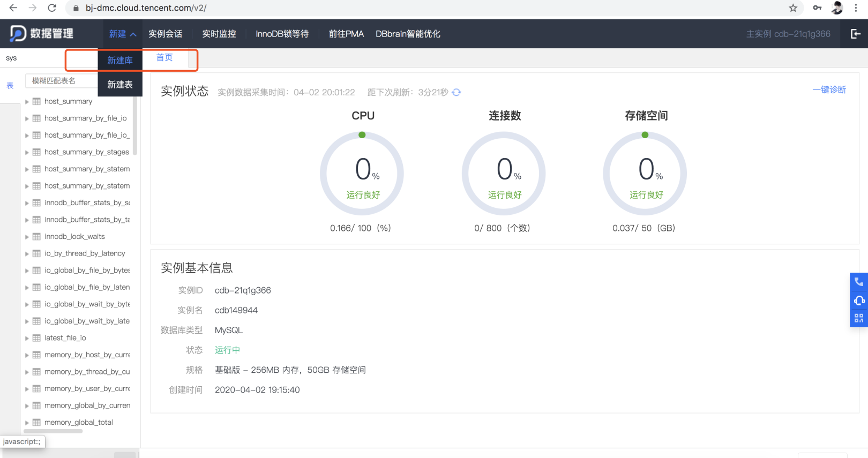
Task: Expand the innodb_buffer_stats_by_ta table node
Action: [x=27, y=220]
